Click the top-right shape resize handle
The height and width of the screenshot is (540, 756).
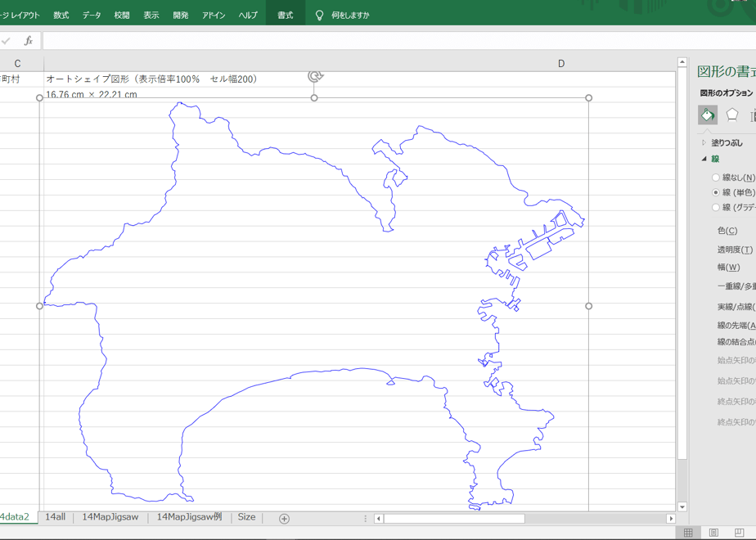point(589,98)
